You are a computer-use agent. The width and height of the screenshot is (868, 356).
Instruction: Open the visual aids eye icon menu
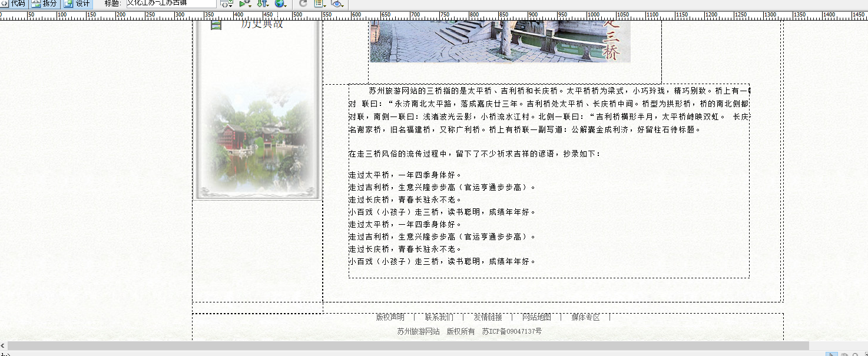tap(337, 4)
